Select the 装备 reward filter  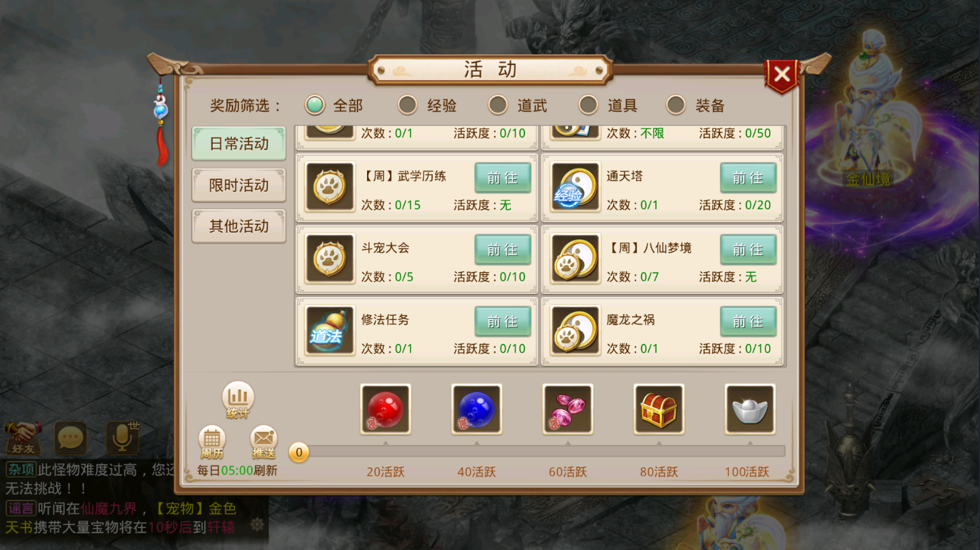[696, 105]
